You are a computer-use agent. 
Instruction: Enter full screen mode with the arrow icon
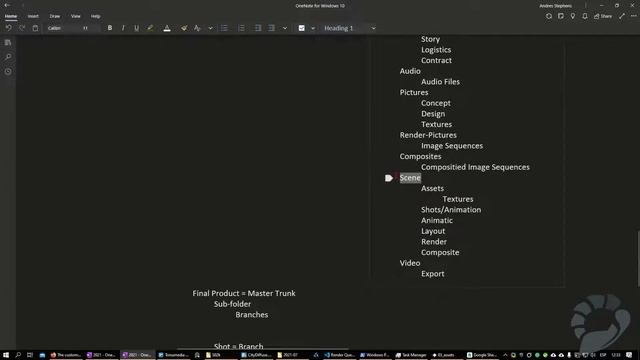[622, 16]
